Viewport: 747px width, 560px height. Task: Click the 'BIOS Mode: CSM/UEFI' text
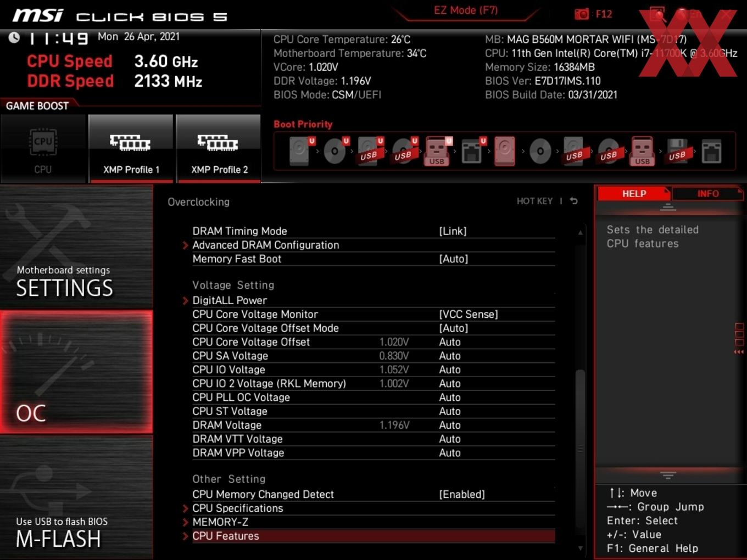click(x=327, y=94)
